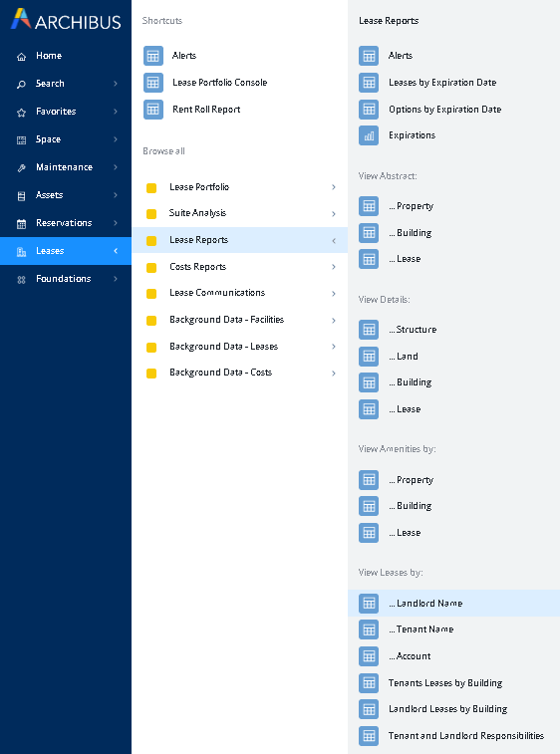Expand the Costs Reports chevron
Viewport: 560px width, 754px height.
pos(334,267)
